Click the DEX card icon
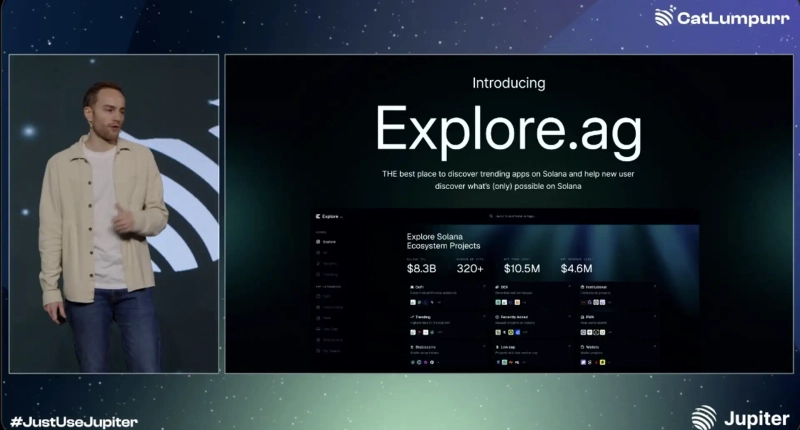 tap(497, 286)
